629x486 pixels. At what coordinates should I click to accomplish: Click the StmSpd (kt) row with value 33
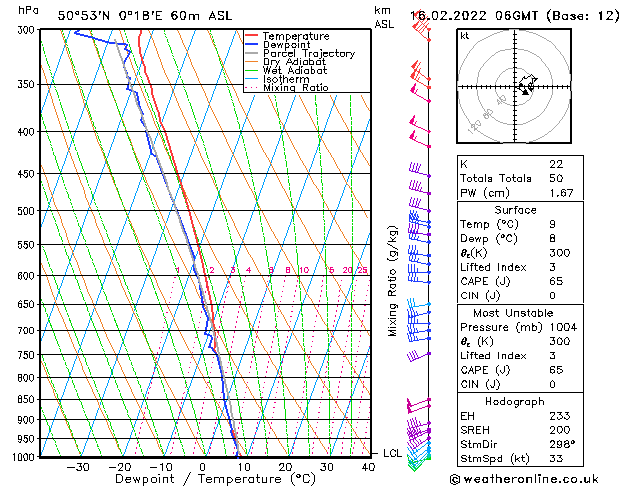point(520,459)
